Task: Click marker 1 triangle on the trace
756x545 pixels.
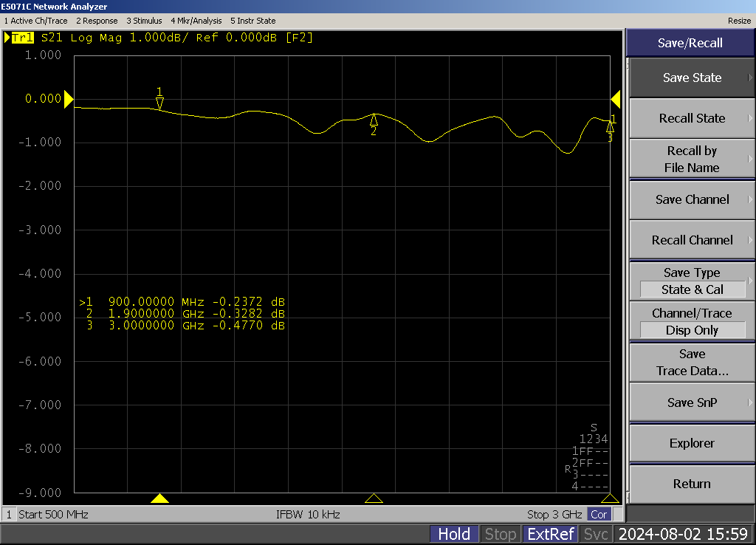Action: click(159, 103)
